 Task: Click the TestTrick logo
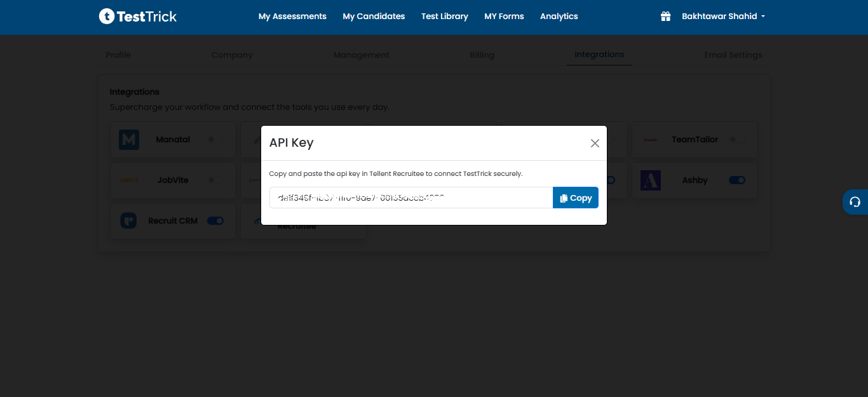(x=138, y=17)
